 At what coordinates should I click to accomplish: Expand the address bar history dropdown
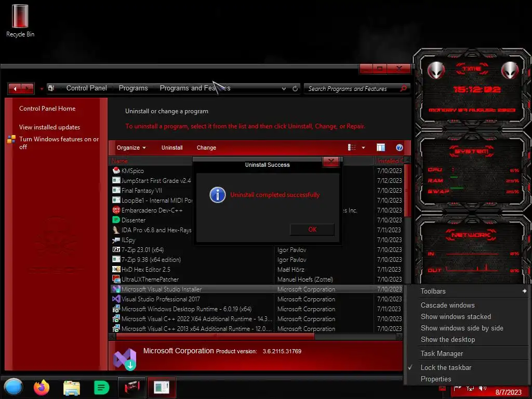coord(284,88)
